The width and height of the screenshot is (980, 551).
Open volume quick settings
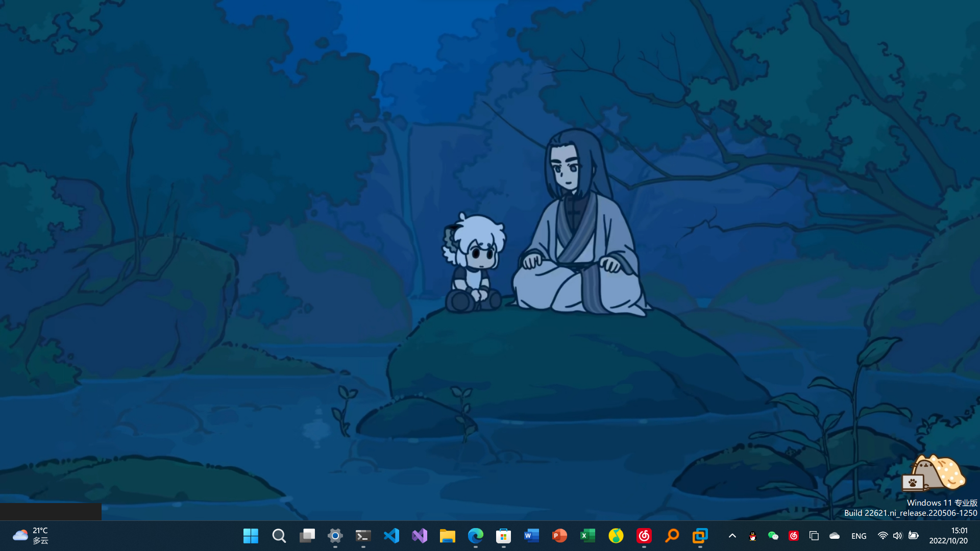897,536
